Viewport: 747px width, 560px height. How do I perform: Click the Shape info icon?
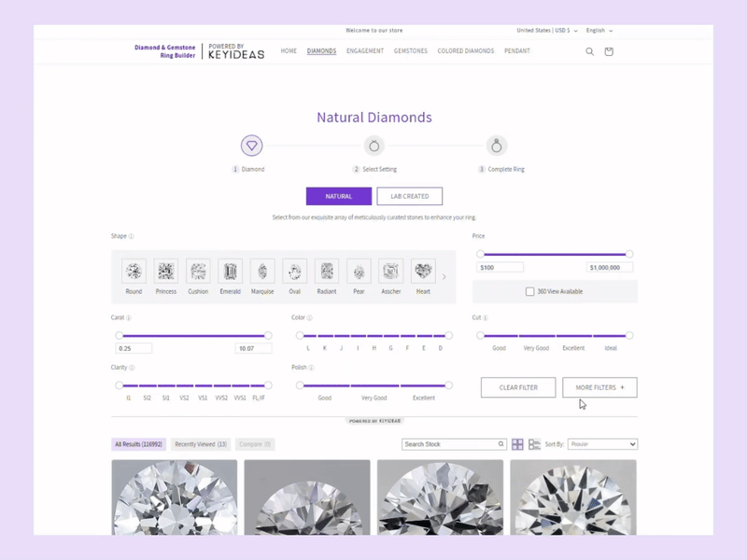[131, 236]
